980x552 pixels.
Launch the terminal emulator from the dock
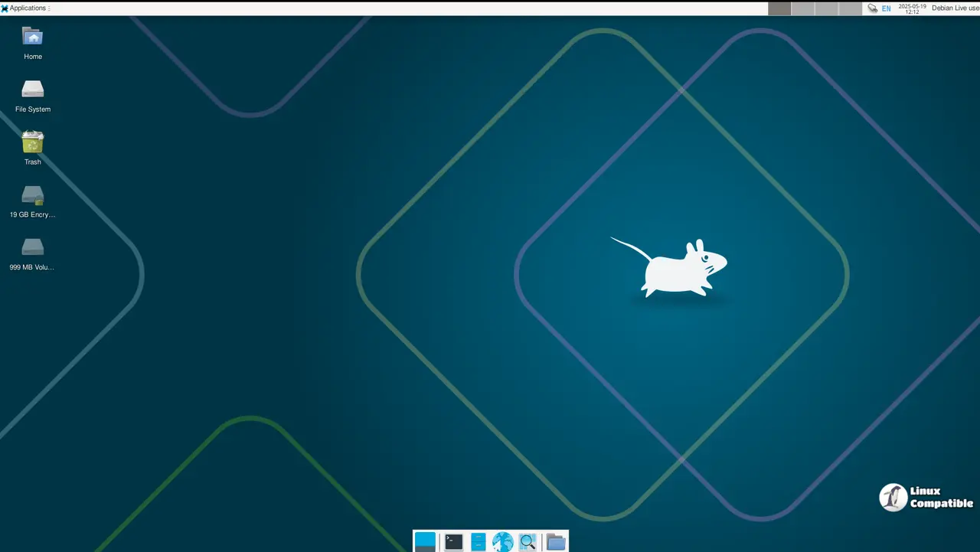pos(453,541)
